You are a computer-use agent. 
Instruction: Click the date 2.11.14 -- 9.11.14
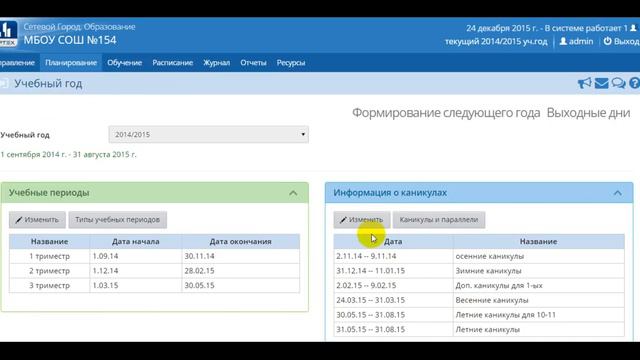[x=366, y=256]
